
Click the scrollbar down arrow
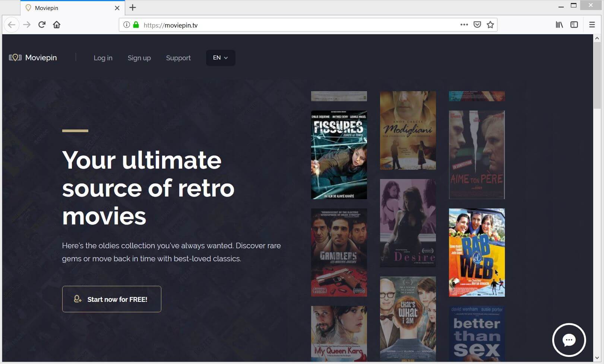pos(597,358)
